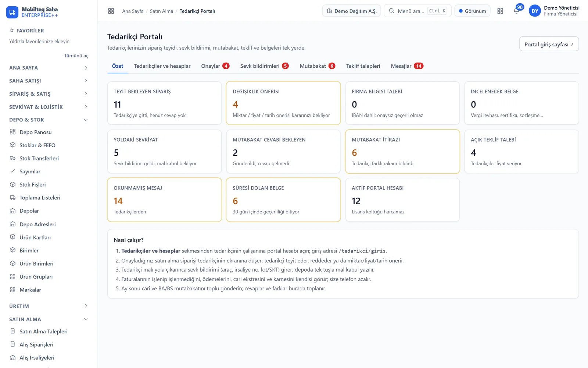Click the Satın Alma Talepleri document icon
This screenshot has height=368, width=588.
(x=12, y=331)
